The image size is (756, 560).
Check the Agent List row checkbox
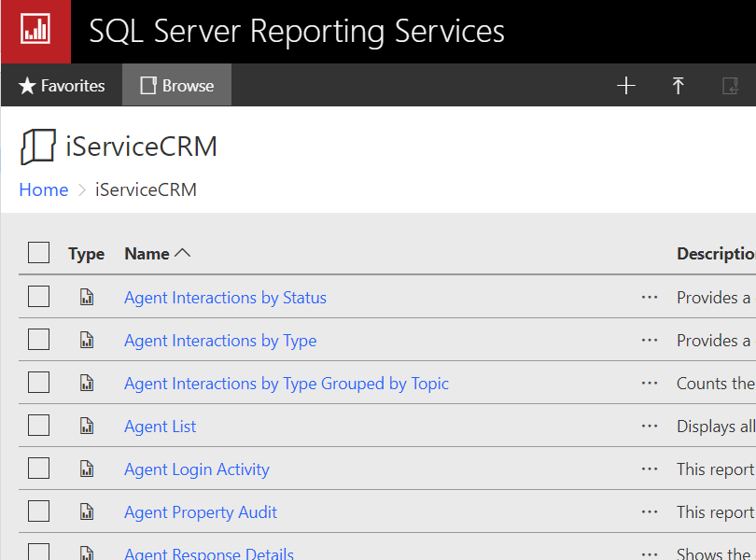click(x=38, y=425)
